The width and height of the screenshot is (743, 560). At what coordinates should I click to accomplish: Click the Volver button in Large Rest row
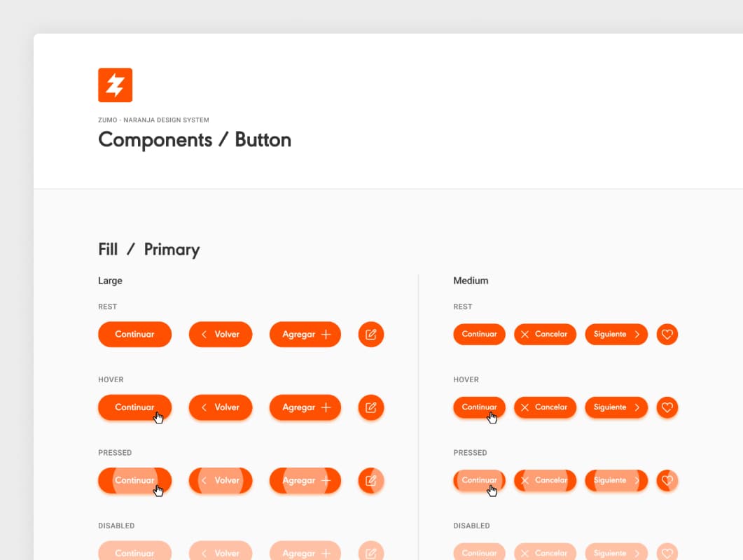coord(221,334)
